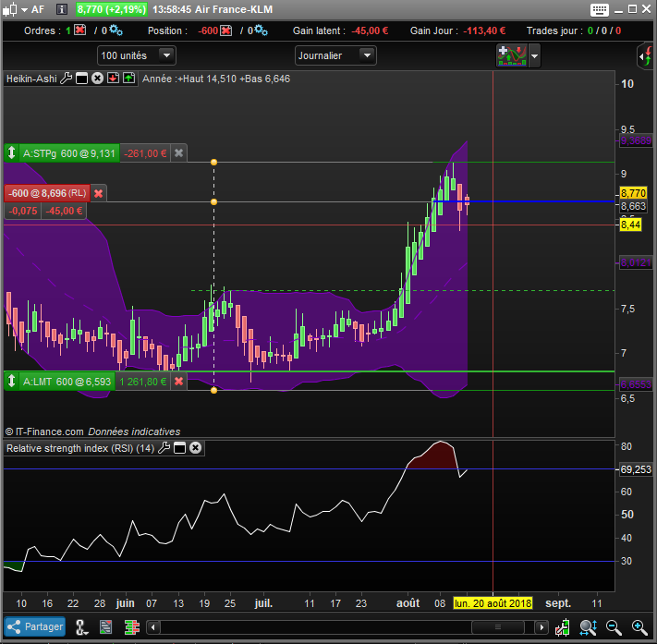Move price panel up with green arrow
657x644 pixels.
click(129, 78)
